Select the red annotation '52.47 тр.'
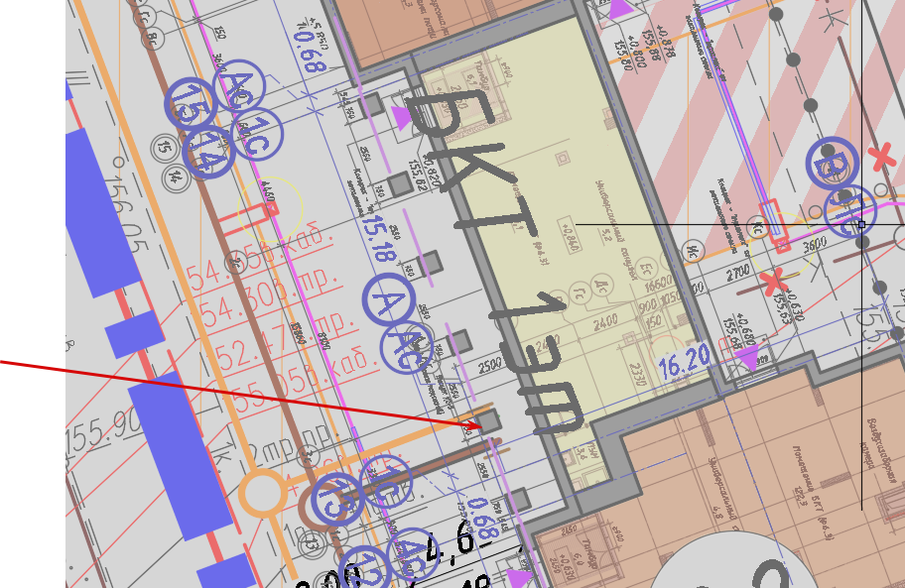The height and width of the screenshot is (588, 905). coord(284,340)
